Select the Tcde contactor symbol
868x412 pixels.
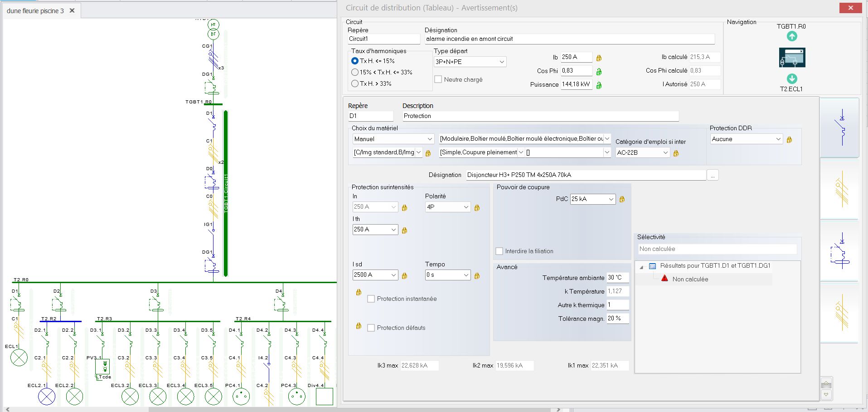coord(102,367)
